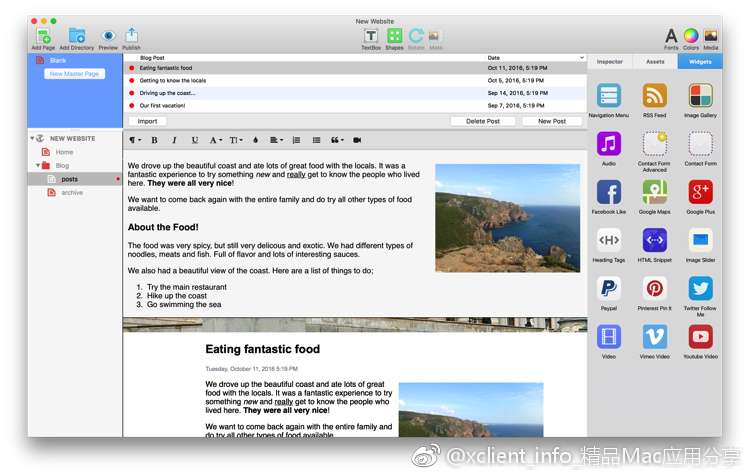Open Preview with the eye icon
The width and height of the screenshot is (750, 476).
click(108, 36)
